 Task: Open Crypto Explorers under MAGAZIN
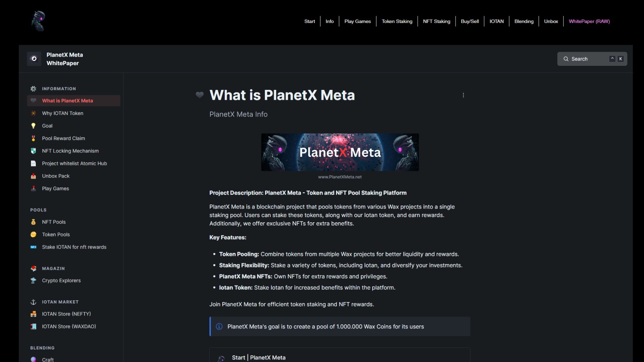pos(61,280)
